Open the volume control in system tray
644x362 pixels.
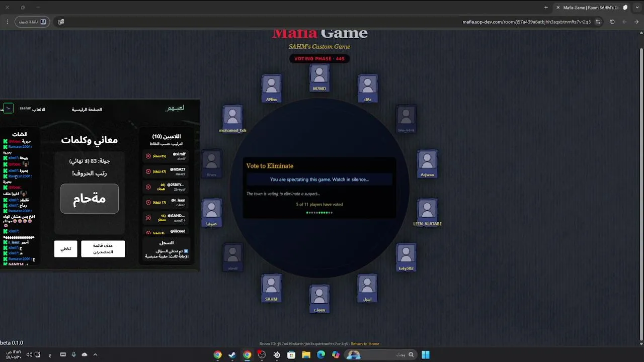pos(29,354)
